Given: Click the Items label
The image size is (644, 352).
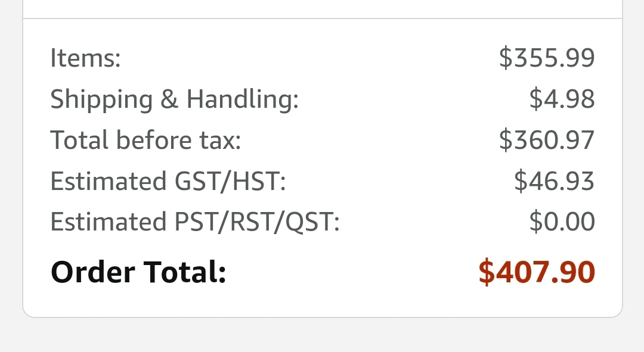Looking at the screenshot, I should [x=85, y=58].
